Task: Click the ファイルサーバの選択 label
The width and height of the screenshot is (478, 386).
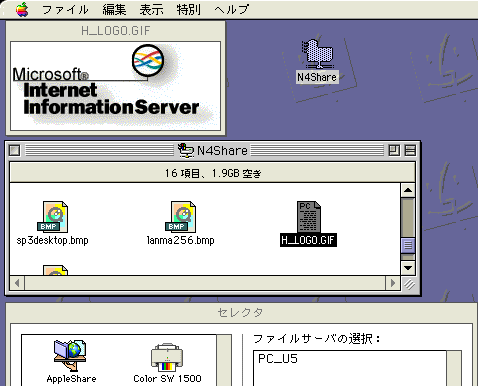Action: 317,339
